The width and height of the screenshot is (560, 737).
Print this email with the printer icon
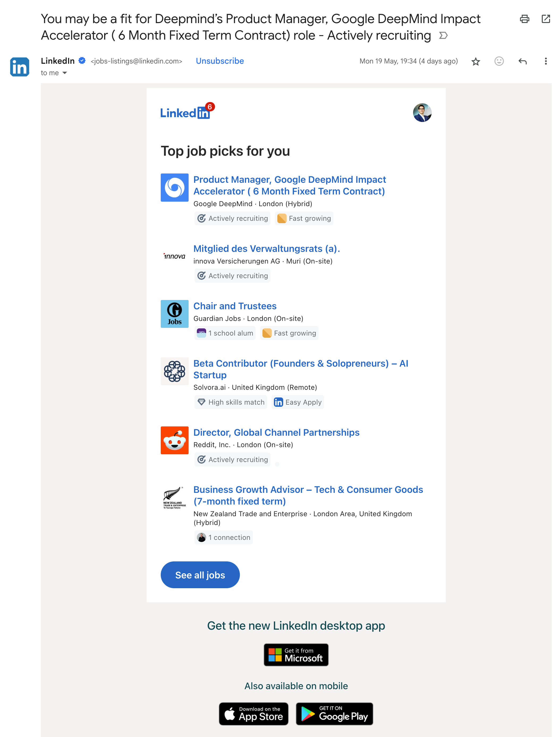click(x=524, y=19)
